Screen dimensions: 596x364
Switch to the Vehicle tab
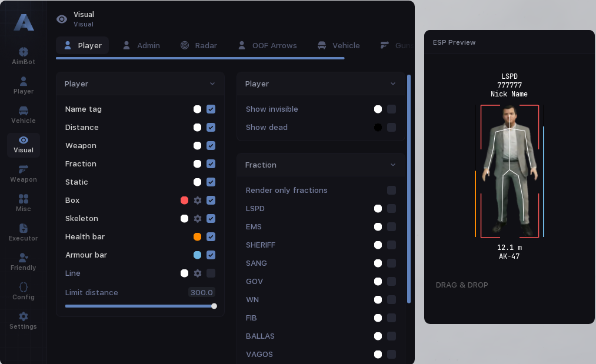(x=339, y=46)
